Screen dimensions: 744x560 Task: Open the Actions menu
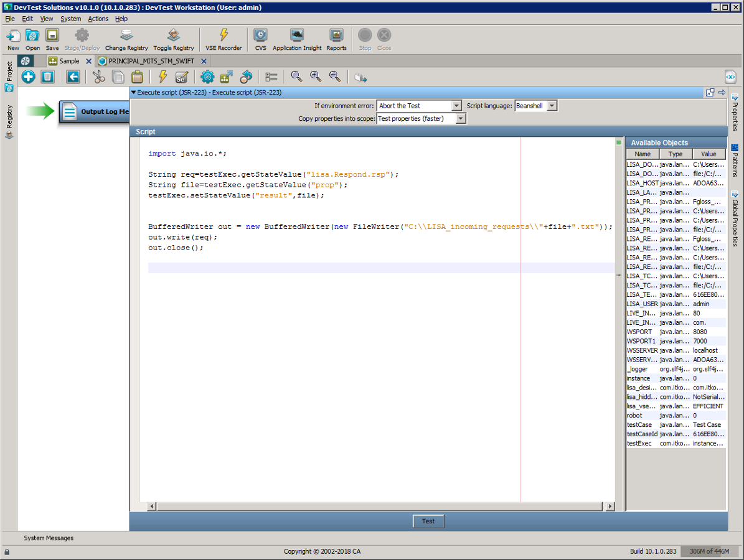(x=98, y=19)
